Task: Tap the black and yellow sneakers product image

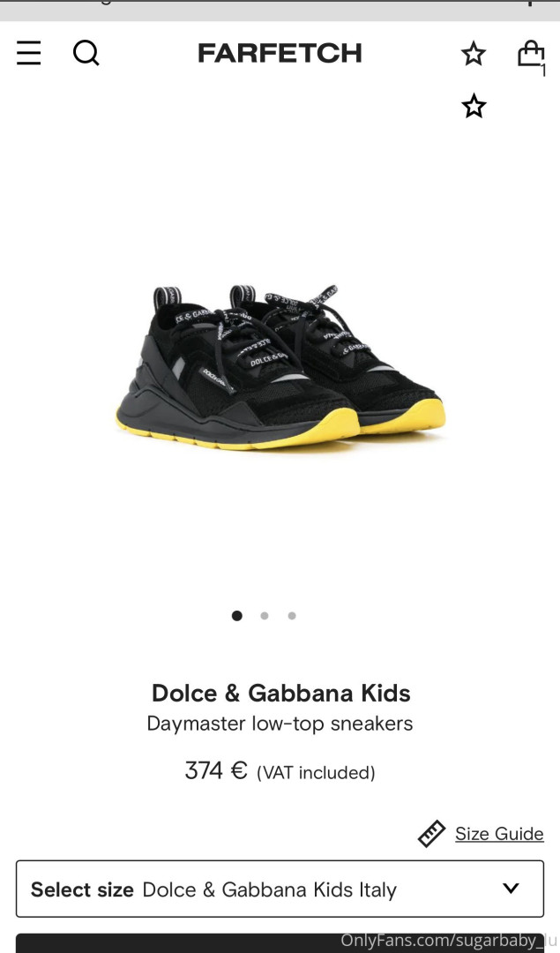Action: (x=280, y=368)
